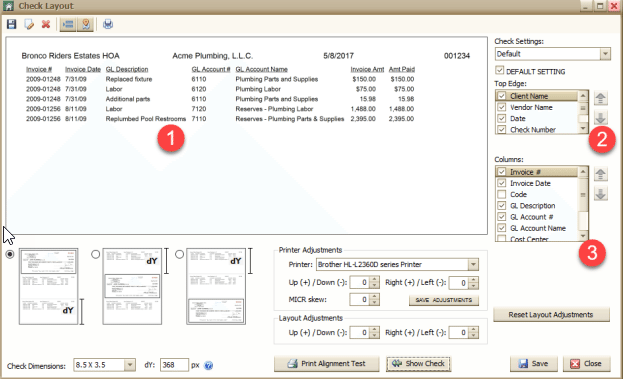Click the MICR skew value stepper
The width and height of the screenshot is (623, 379).
[x=374, y=300]
